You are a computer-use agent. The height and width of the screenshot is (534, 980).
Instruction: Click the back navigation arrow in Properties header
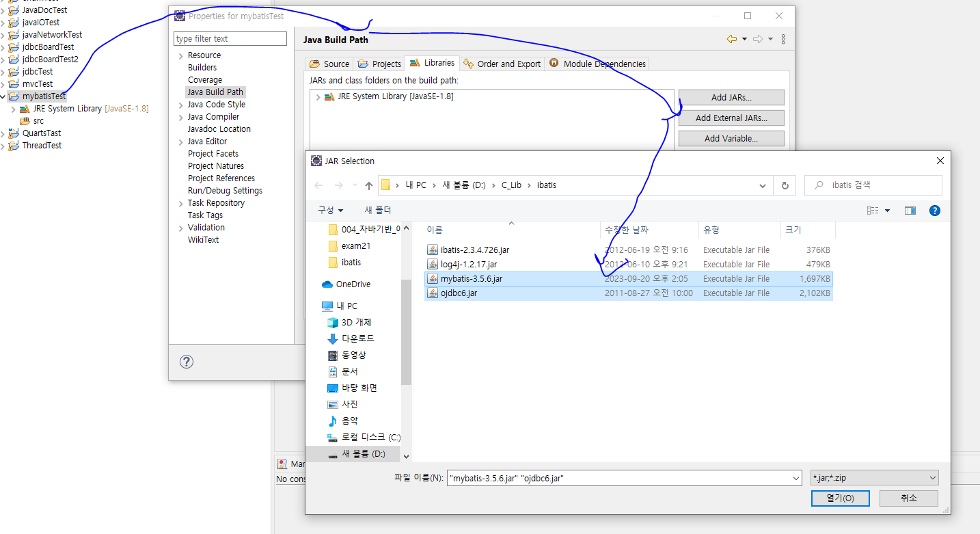coord(732,40)
